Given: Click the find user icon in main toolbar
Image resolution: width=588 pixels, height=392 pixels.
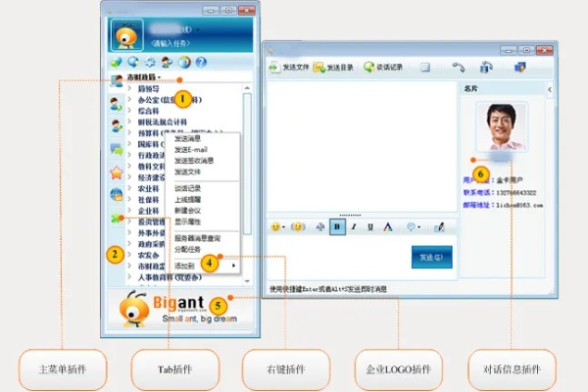Looking at the screenshot, I should click(167, 62).
